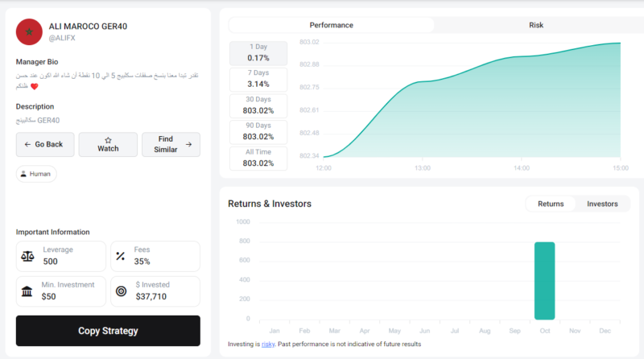Click the target icon beside $ Invested
644x359 pixels.
tap(121, 291)
